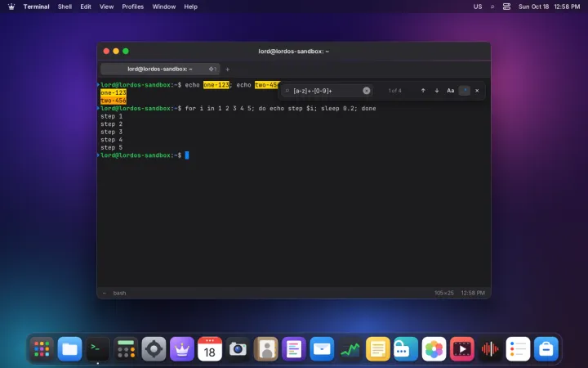Open the voice recorder app in dock
Viewport: 588px width, 368px height.
pyautogui.click(x=490, y=349)
